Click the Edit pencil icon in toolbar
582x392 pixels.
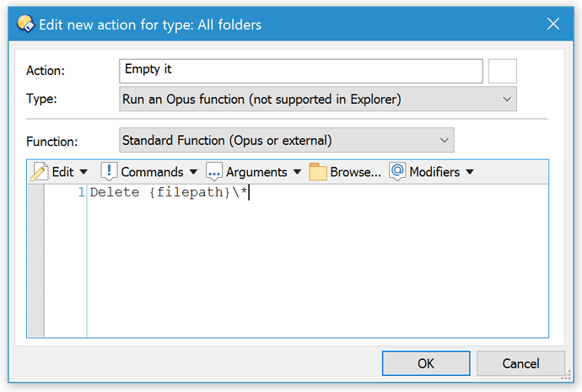pyautogui.click(x=40, y=172)
